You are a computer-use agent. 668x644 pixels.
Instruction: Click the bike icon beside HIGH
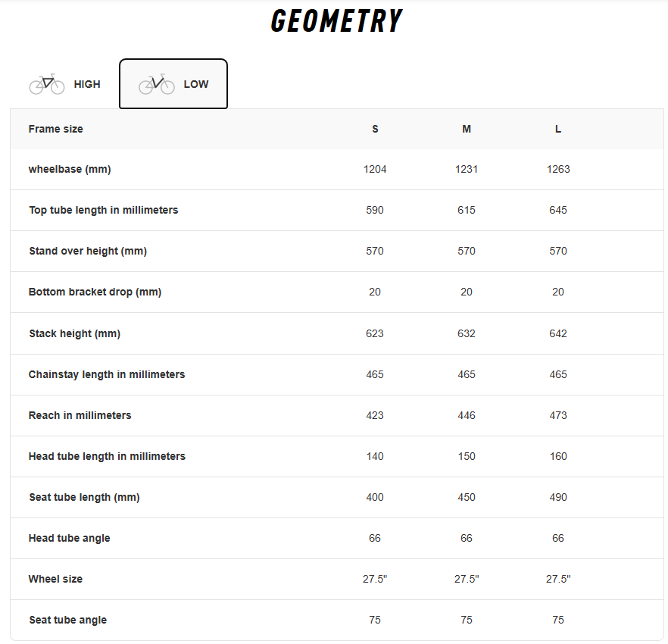point(47,84)
